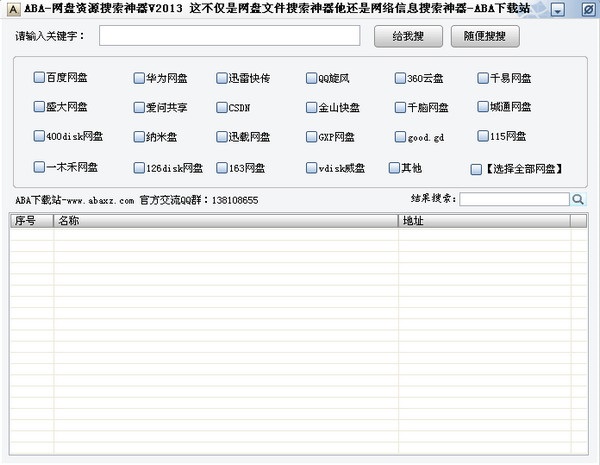This screenshot has width=600, height=465.
Task: Click the 随便搜搜 random search button
Action: 485,36
